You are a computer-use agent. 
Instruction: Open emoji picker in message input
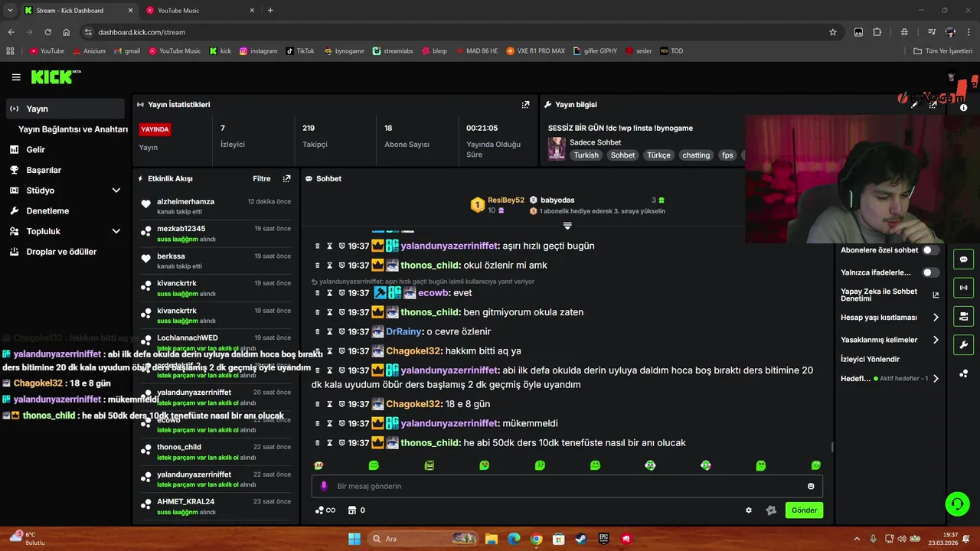tap(811, 486)
